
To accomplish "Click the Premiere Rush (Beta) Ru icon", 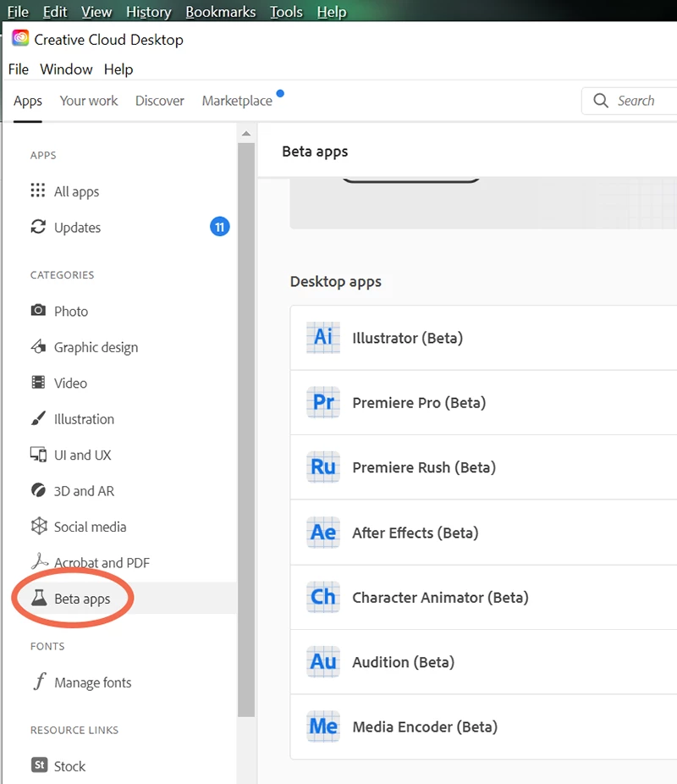I will (x=323, y=467).
